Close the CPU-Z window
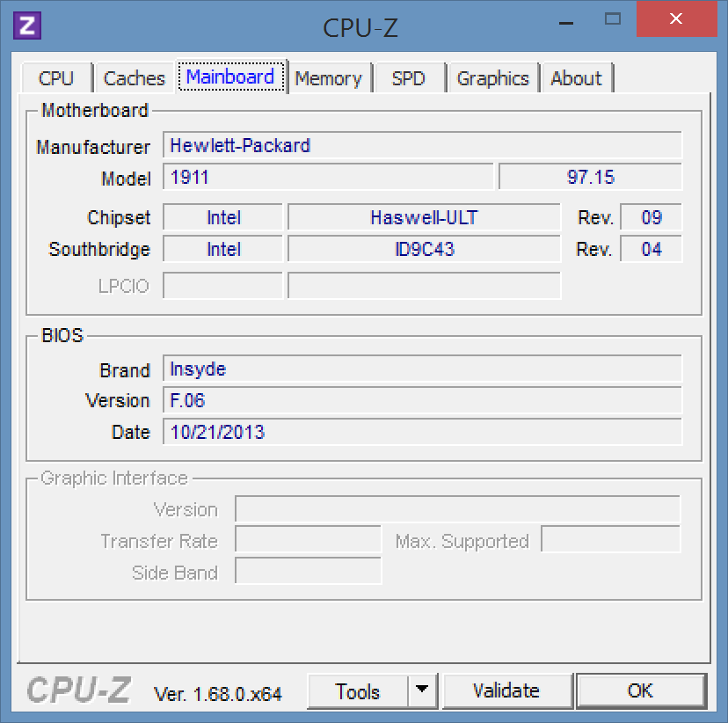Image resolution: width=728 pixels, height=723 pixels. (676, 18)
